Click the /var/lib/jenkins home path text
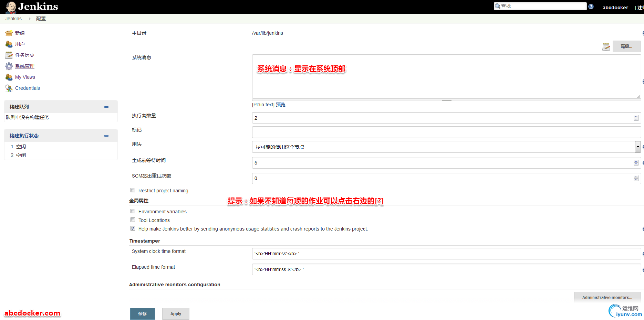644x320 pixels. tap(268, 33)
